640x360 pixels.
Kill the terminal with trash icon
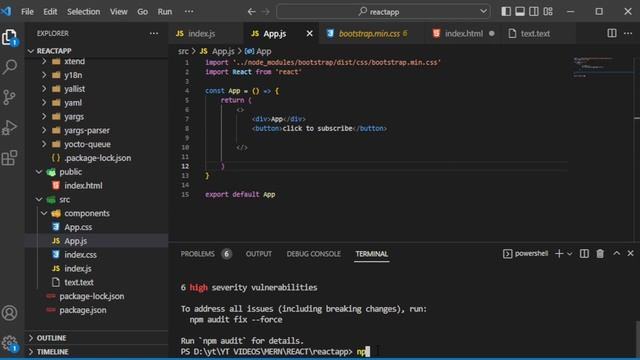(600, 254)
